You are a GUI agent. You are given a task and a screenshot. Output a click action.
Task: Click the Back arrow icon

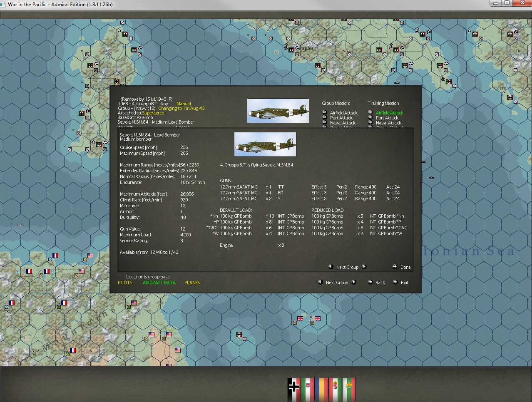370,282
